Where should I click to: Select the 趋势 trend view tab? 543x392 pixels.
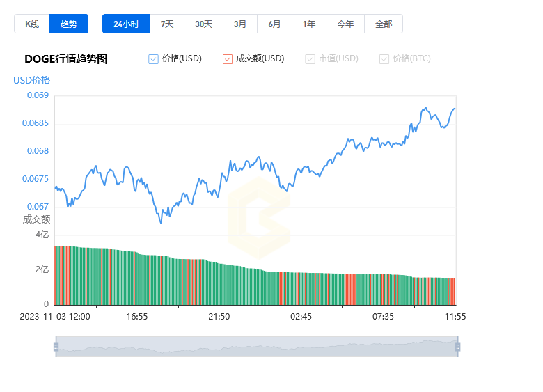pos(69,24)
